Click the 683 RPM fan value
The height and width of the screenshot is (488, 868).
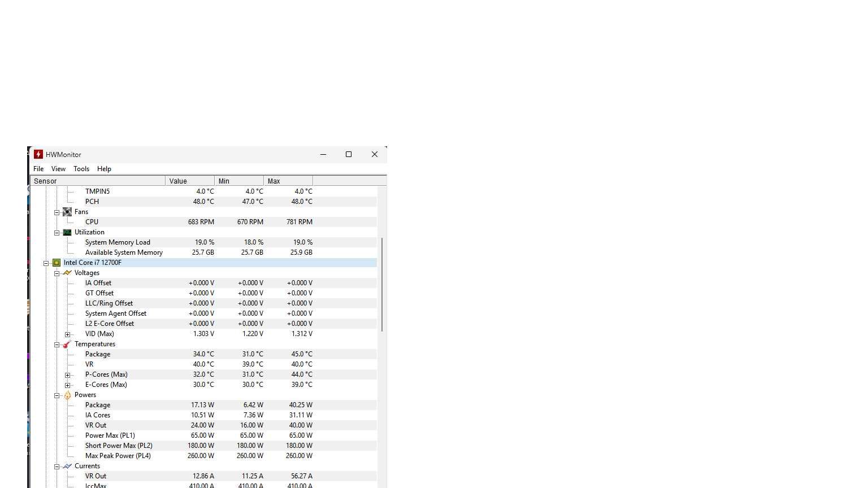click(201, 222)
